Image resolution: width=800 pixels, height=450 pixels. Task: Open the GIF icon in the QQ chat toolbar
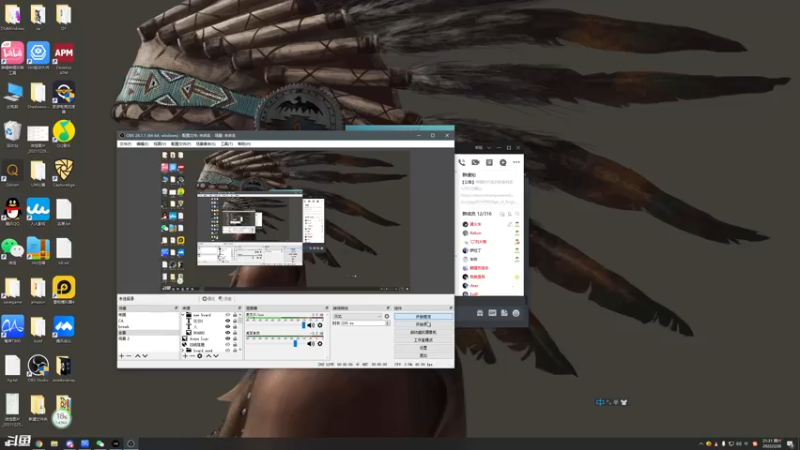tap(492, 313)
